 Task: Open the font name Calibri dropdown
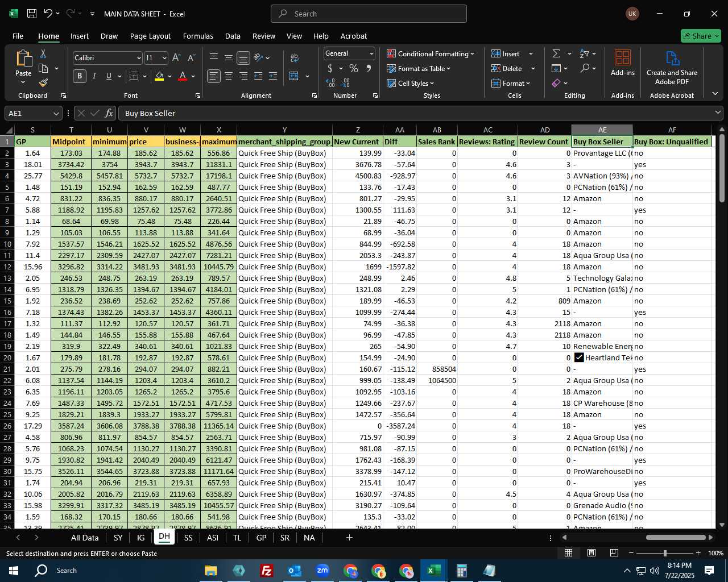[x=138, y=58]
